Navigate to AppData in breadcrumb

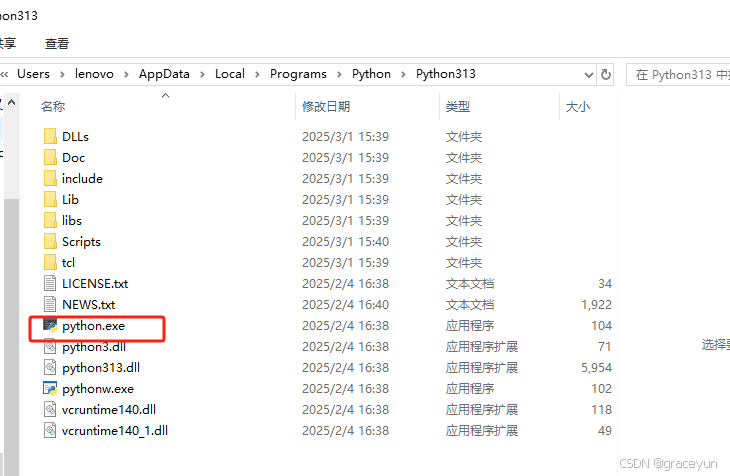(164, 74)
